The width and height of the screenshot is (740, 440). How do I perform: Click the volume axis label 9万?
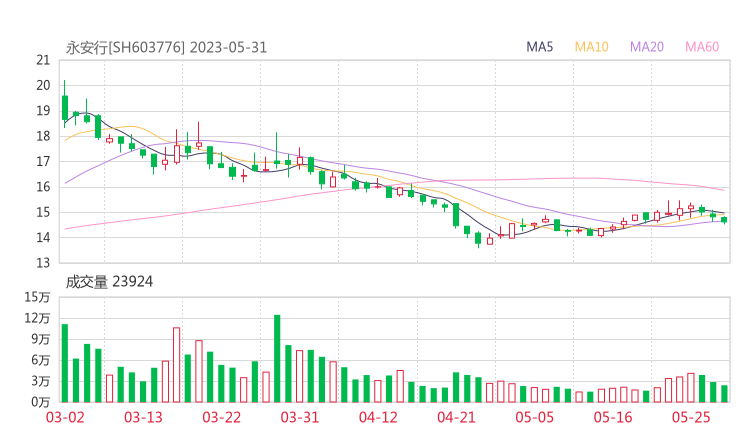coord(41,339)
